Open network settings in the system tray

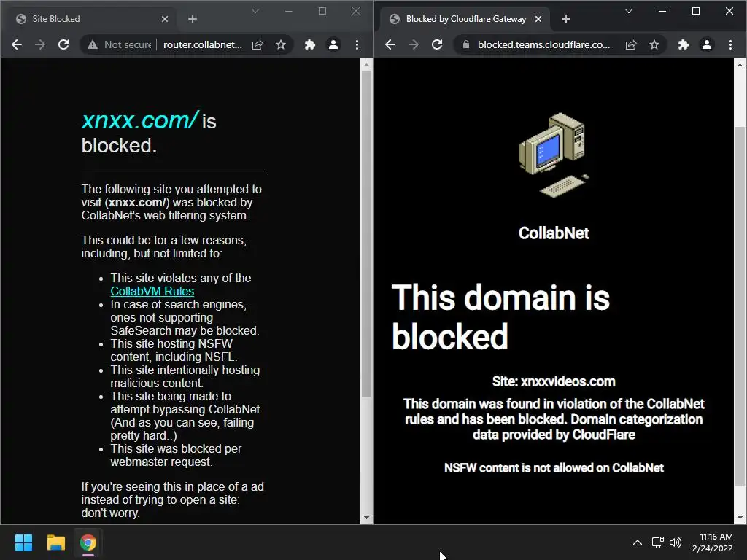(x=658, y=542)
